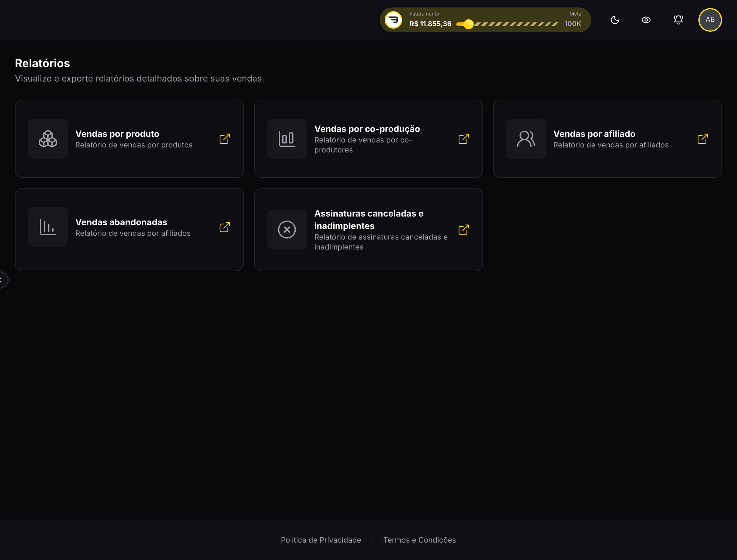
Task: Select the Assinaturas canceladas e inadimplentes title
Action: pyautogui.click(x=368, y=220)
